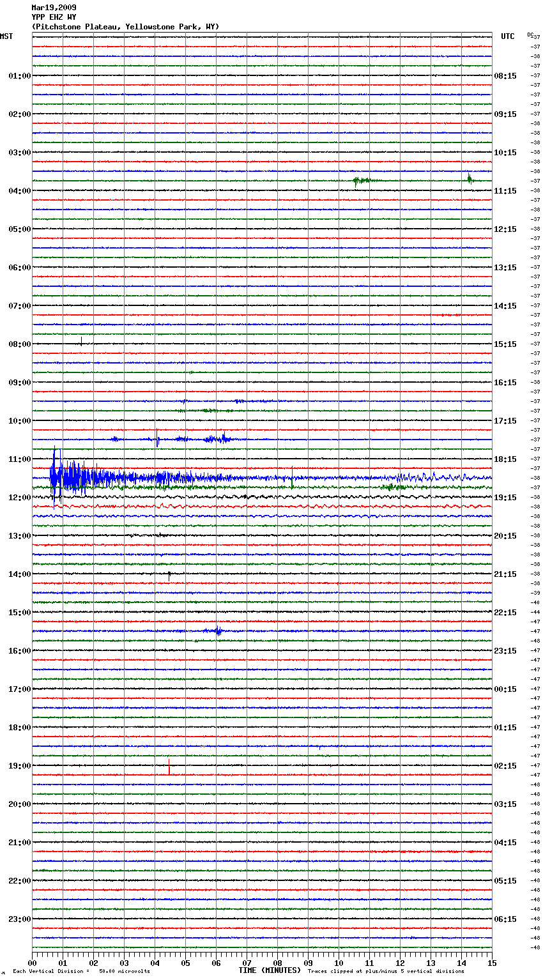Click the 23:15 UTC row label

click(505, 651)
